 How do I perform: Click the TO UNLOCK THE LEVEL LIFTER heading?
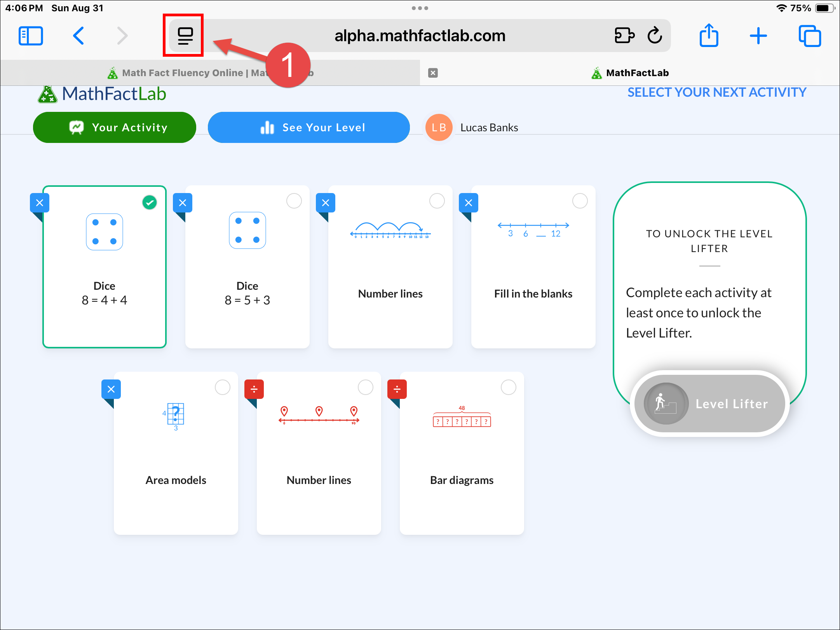point(709,241)
